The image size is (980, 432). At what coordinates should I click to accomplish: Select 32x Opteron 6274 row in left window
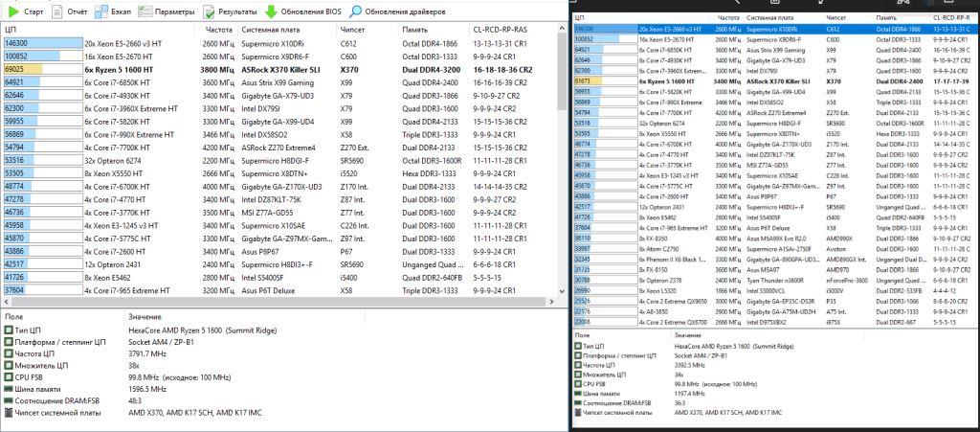[x=279, y=160]
